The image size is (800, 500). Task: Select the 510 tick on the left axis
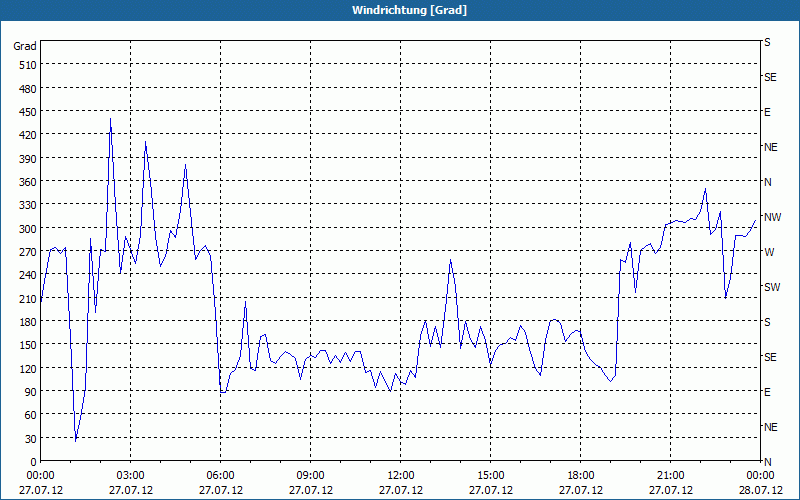(x=25, y=65)
